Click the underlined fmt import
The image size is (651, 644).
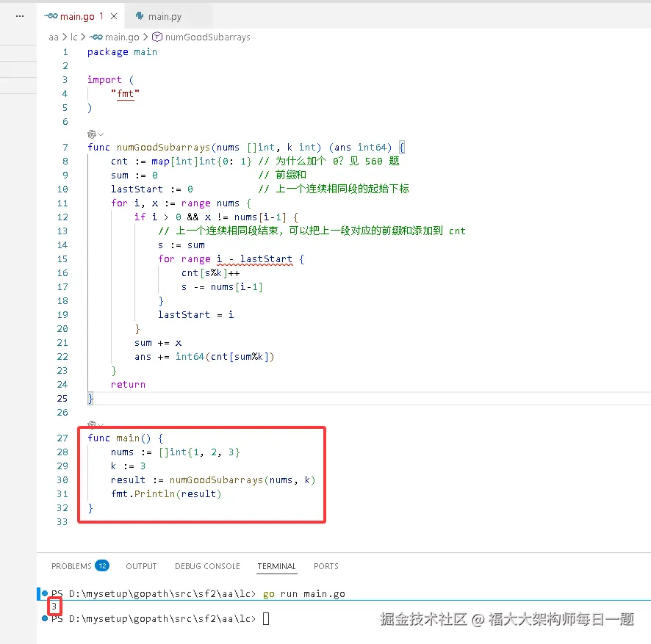pos(125,94)
